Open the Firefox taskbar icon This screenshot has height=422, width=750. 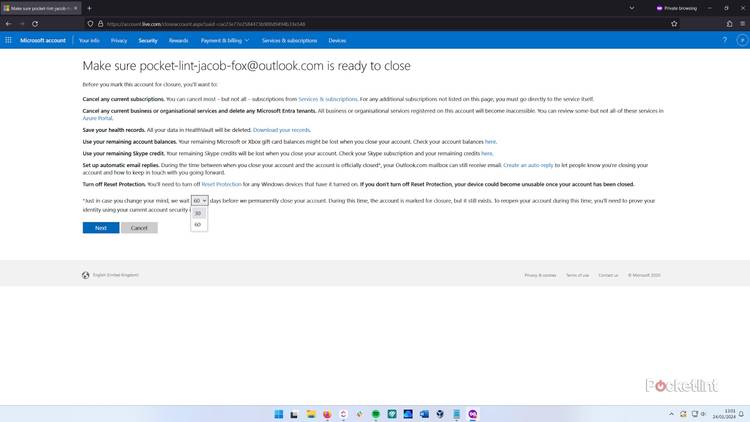point(327,414)
